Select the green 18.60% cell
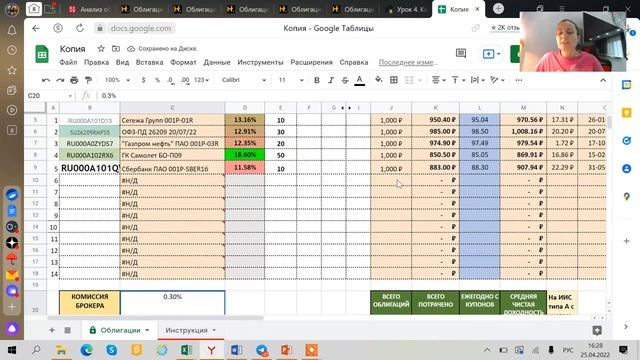The height and width of the screenshot is (360, 640). (245, 155)
